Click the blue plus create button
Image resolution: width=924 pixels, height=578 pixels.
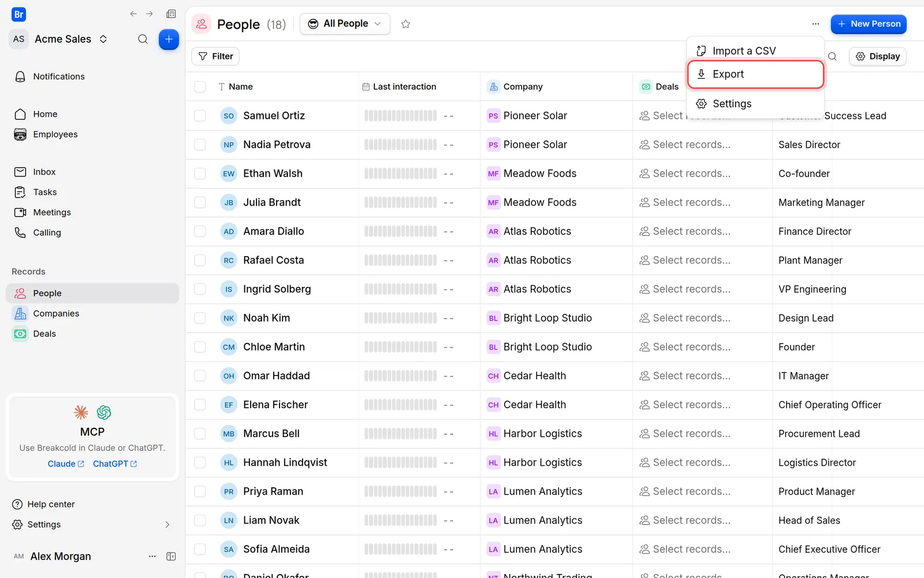pos(169,39)
